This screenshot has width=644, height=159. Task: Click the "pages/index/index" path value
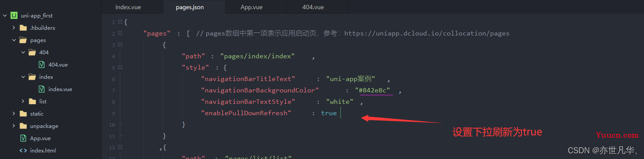pyautogui.click(x=257, y=56)
